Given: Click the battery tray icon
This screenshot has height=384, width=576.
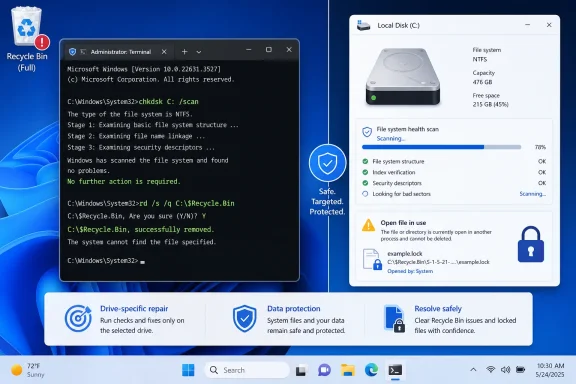Looking at the screenshot, I should pyautogui.click(x=521, y=370).
